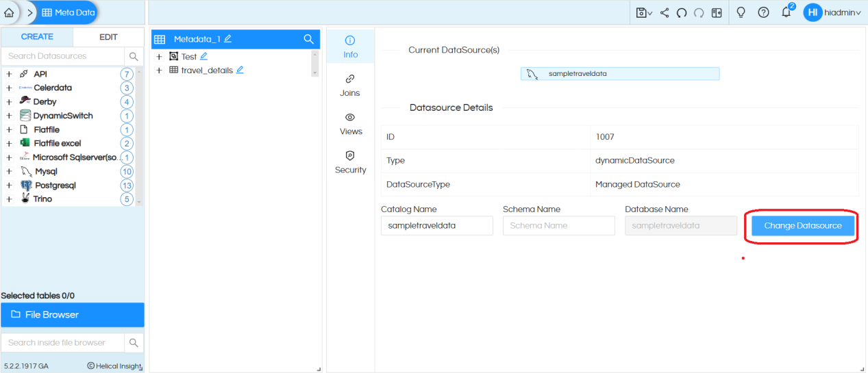The width and height of the screenshot is (868, 373).
Task: Open the Info tab
Action: coord(350,47)
